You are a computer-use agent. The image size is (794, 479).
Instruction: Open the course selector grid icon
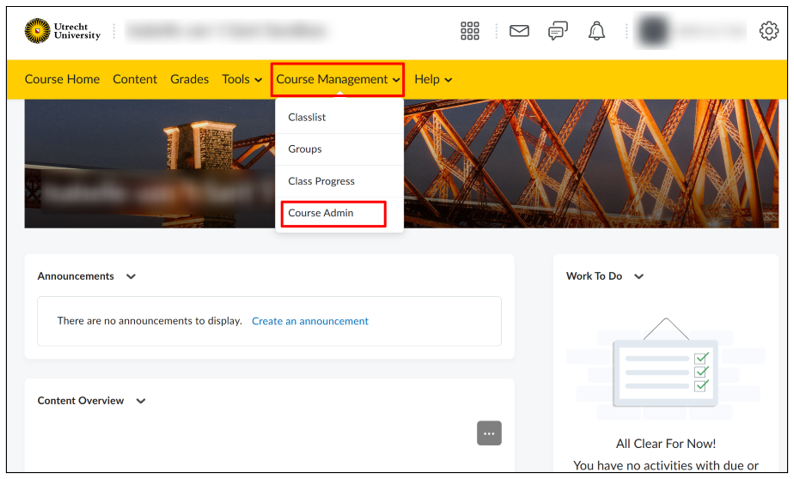point(469,31)
